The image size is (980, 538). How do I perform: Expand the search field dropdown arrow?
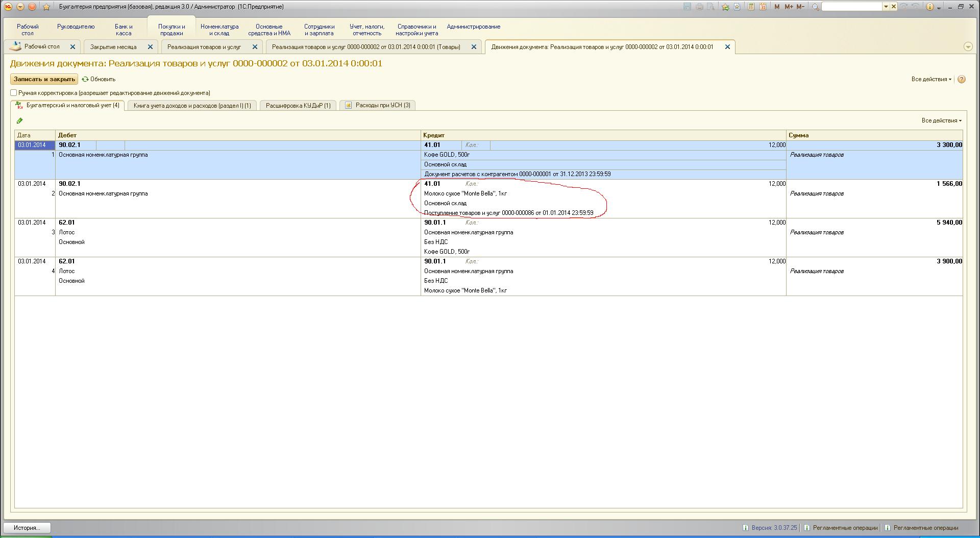coord(886,7)
